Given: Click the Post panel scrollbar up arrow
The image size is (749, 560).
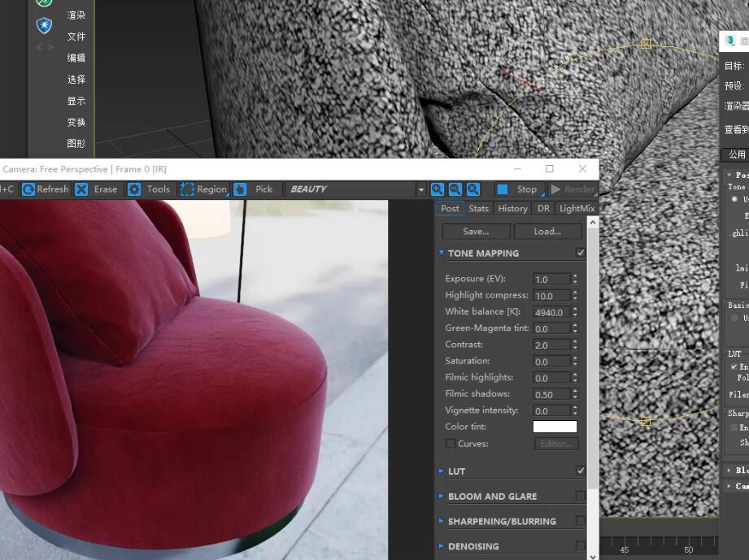Looking at the screenshot, I should pyautogui.click(x=592, y=223).
